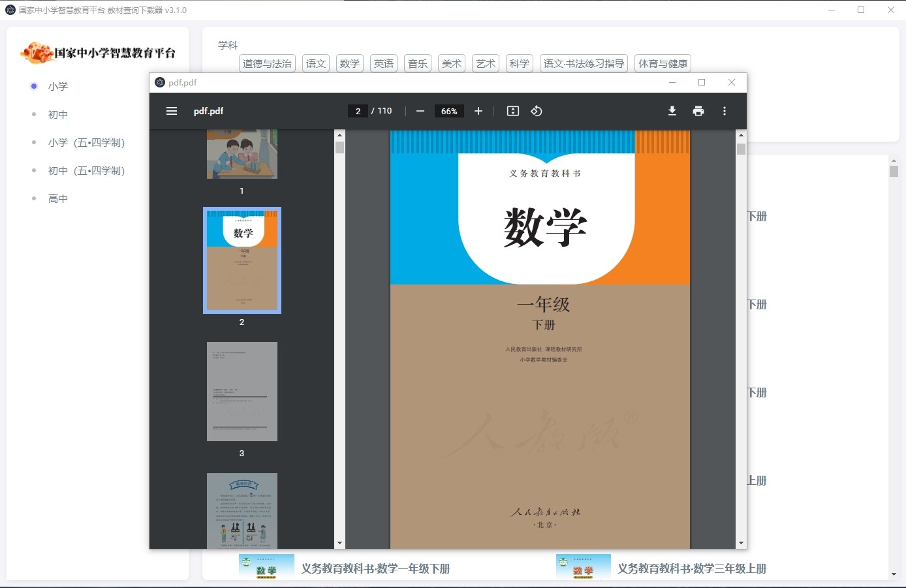
Task: Choose the 道德与法治 subject tag
Action: (x=267, y=63)
